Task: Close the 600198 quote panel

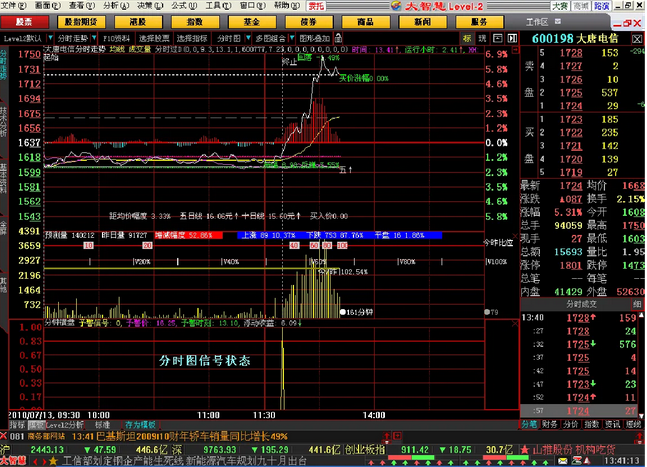Action: (x=637, y=39)
